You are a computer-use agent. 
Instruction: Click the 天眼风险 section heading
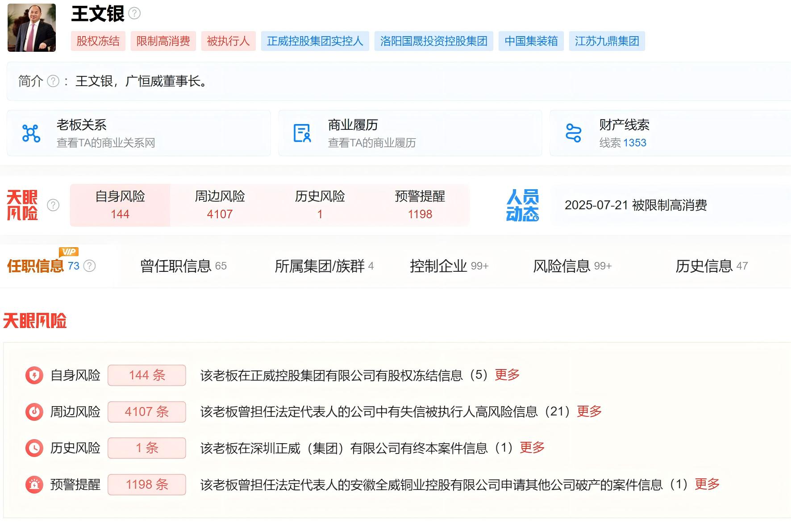(35, 321)
